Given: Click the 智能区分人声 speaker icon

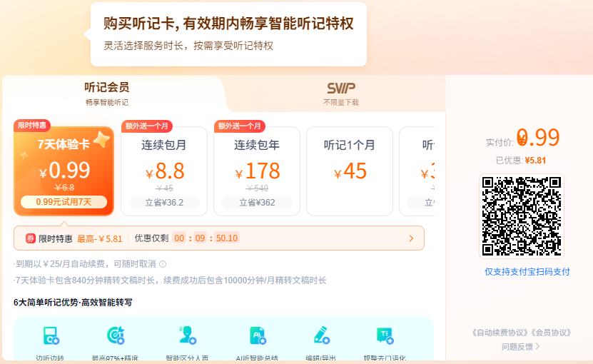Looking at the screenshot, I should (x=187, y=335).
